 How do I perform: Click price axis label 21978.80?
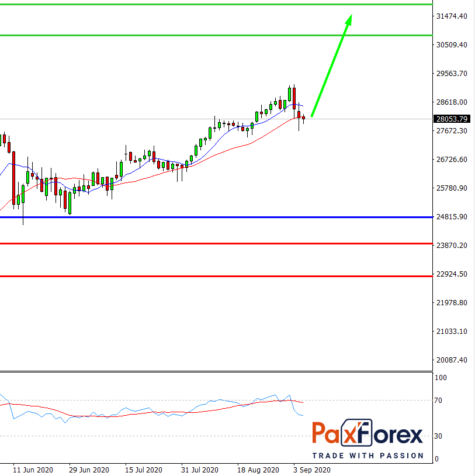click(452, 303)
